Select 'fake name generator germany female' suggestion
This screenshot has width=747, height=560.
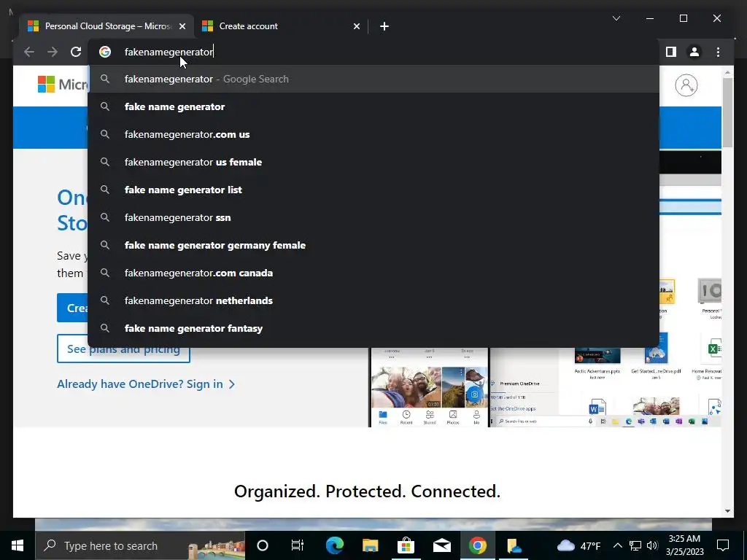(373, 245)
